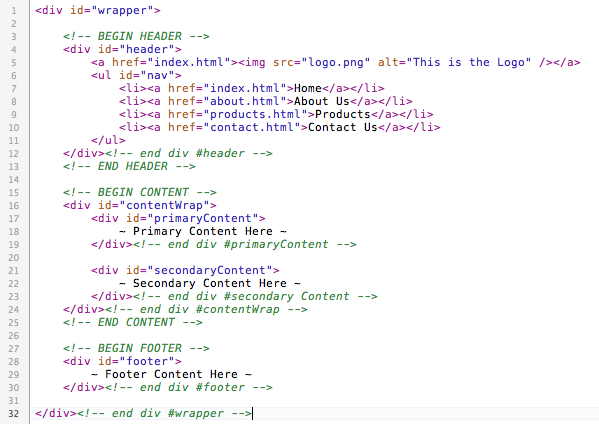
Task: Click the Home link text in code
Action: pyautogui.click(x=308, y=88)
